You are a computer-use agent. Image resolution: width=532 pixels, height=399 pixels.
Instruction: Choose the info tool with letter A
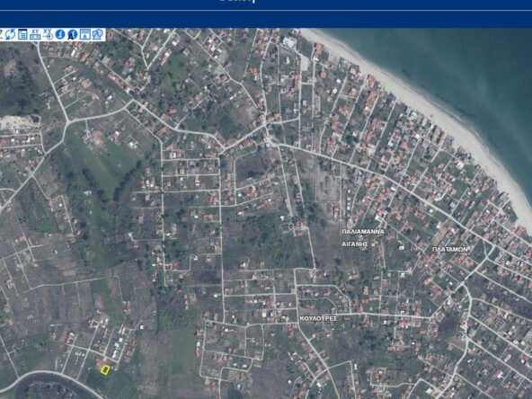point(72,35)
